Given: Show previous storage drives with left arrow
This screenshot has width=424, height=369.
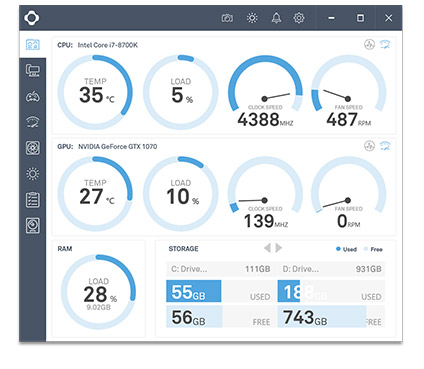Looking at the screenshot, I should (x=267, y=248).
